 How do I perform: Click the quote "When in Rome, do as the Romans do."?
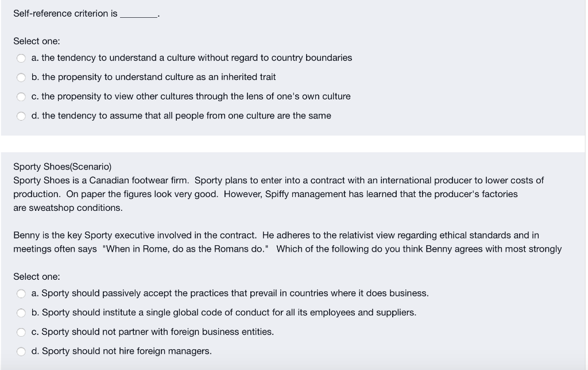pyautogui.click(x=185, y=249)
